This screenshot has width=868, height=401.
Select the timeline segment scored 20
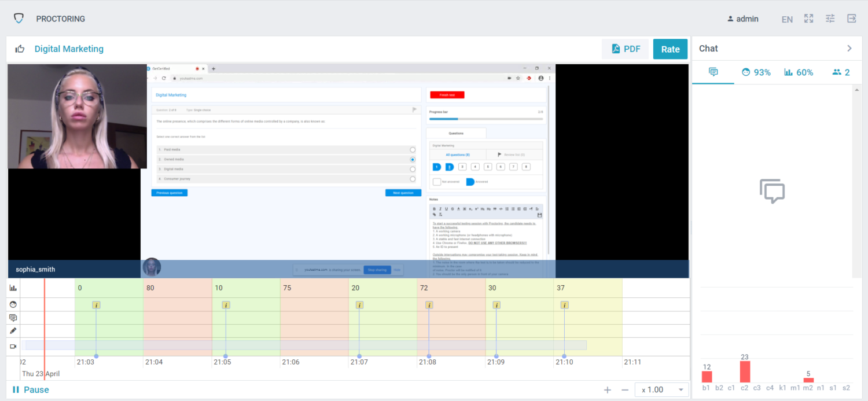click(x=382, y=317)
